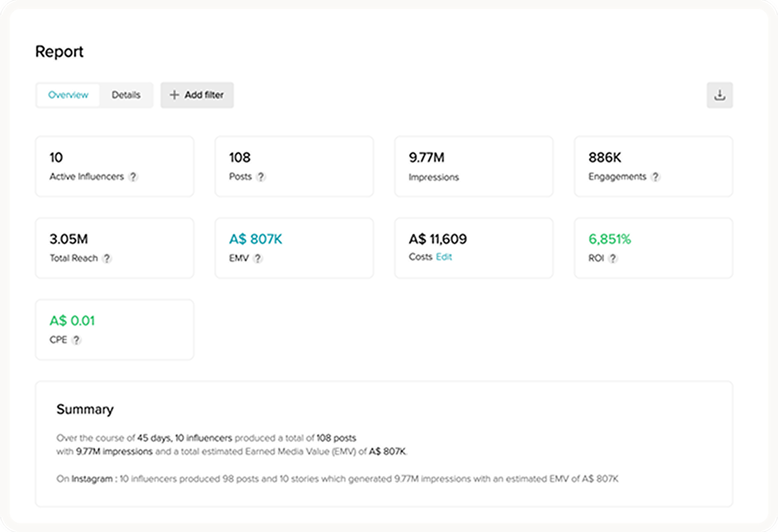Click help icon next to CPE
The height and width of the screenshot is (532, 778).
coord(76,340)
